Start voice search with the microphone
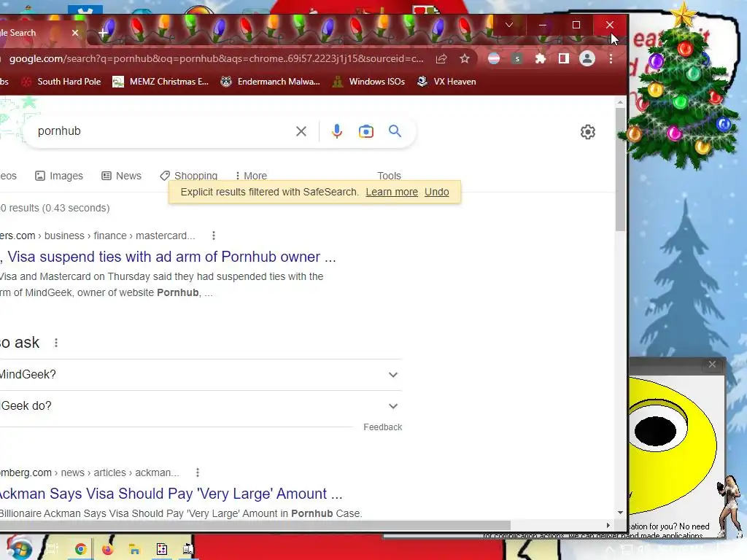Image resolution: width=747 pixels, height=560 pixels. click(337, 131)
